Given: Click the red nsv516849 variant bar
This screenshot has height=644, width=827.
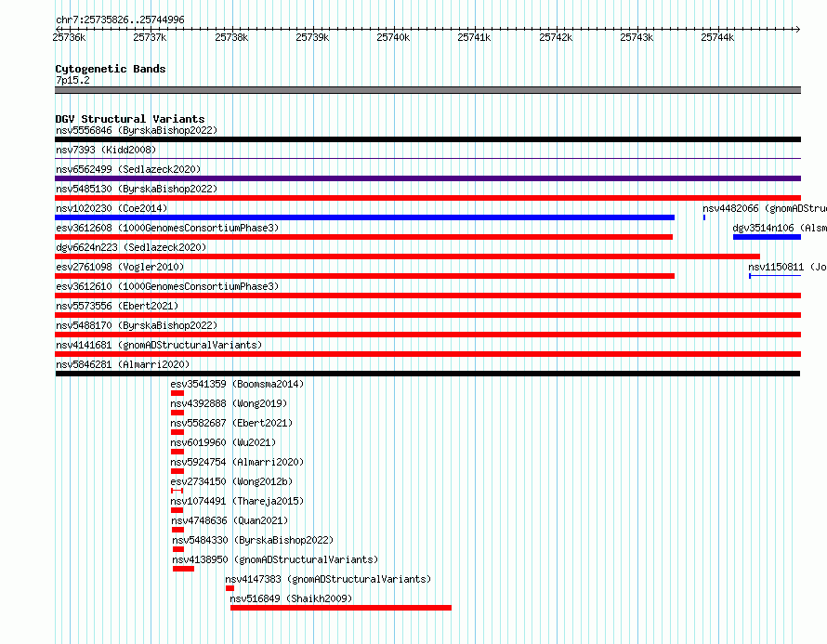Looking at the screenshot, I should 341,608.
